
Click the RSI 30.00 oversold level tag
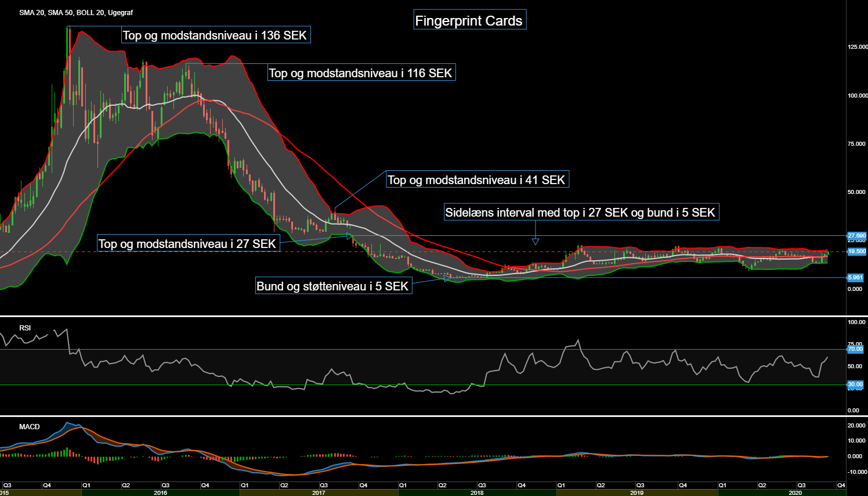(x=855, y=384)
